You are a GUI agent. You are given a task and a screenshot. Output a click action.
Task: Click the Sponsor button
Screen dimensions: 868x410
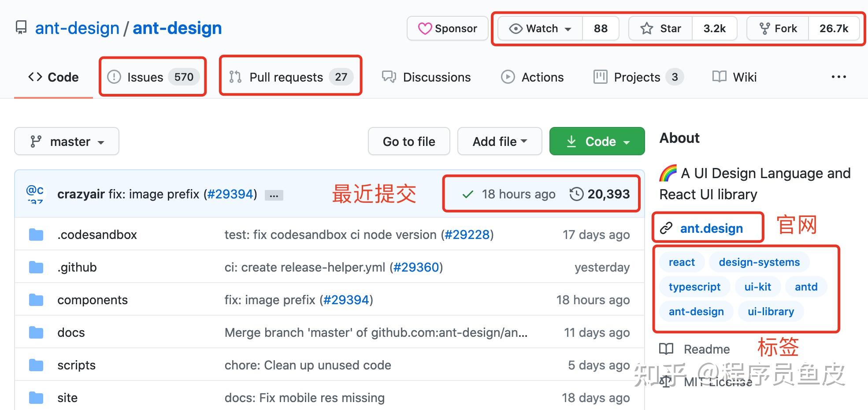pyautogui.click(x=448, y=29)
